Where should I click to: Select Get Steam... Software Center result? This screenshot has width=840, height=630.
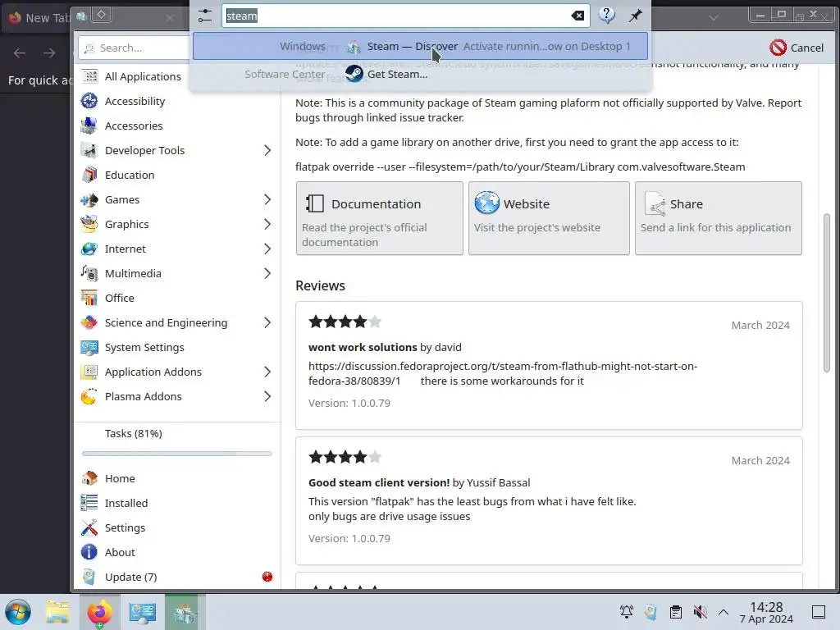[x=420, y=74]
